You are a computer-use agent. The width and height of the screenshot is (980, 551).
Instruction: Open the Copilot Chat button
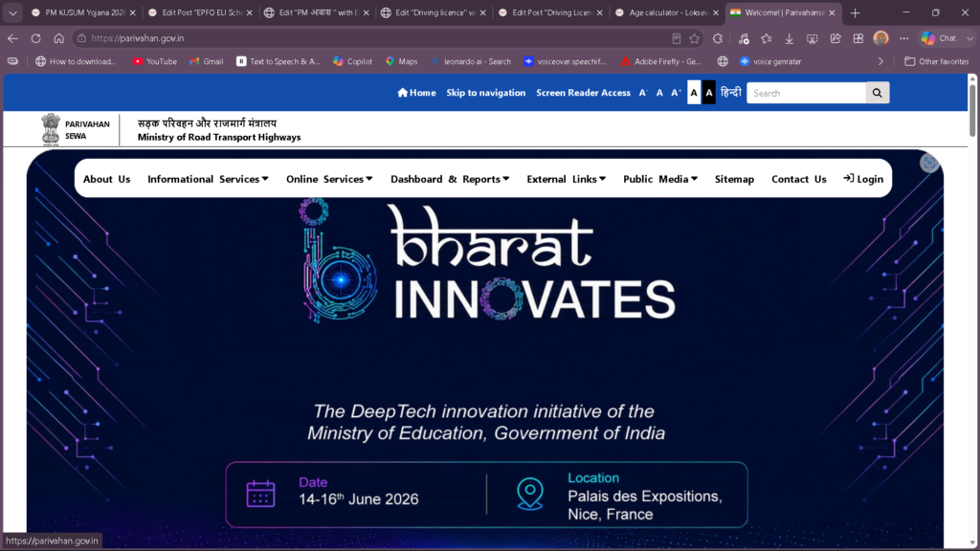[x=940, y=38]
